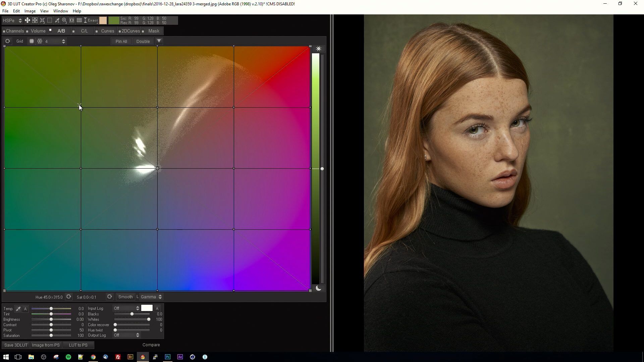Click the Image from PS button
This screenshot has height=362, width=644.
pos(46,345)
